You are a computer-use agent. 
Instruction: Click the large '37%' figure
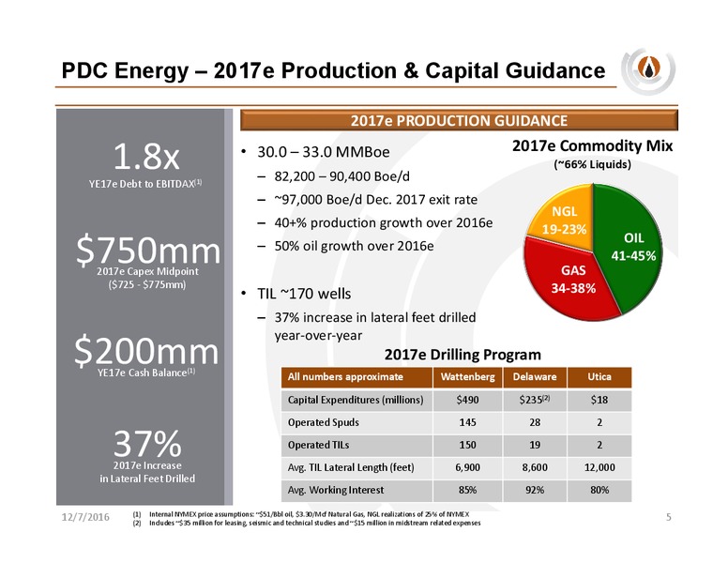pyautogui.click(x=147, y=444)
